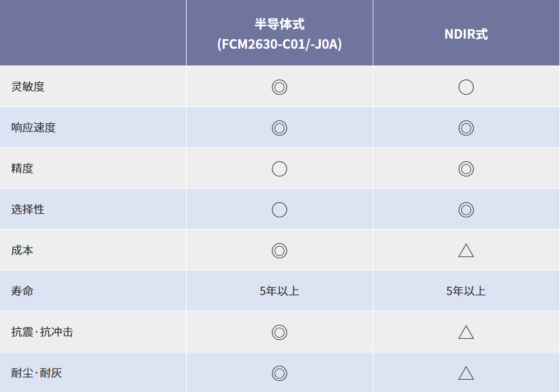Click single-circle icon for 灵敏度 under NDIR式
This screenshot has width=560, height=392.
(466, 87)
